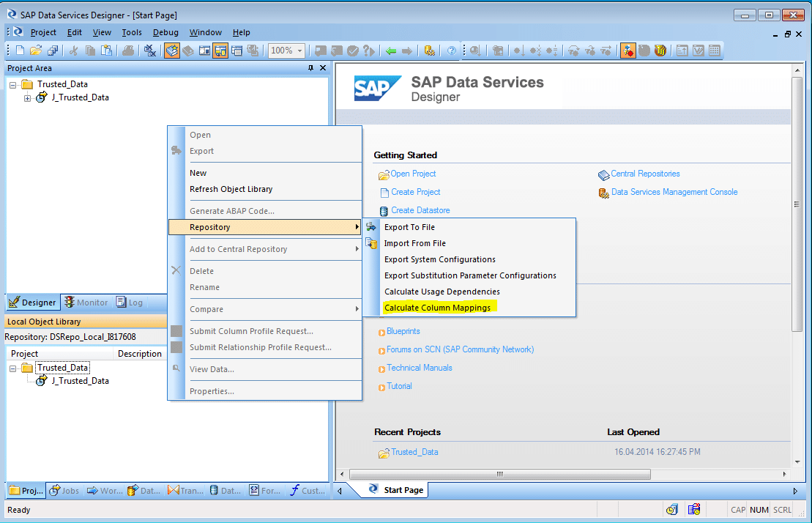
Task: Expand the Compare submenu arrow
Action: pyautogui.click(x=357, y=309)
